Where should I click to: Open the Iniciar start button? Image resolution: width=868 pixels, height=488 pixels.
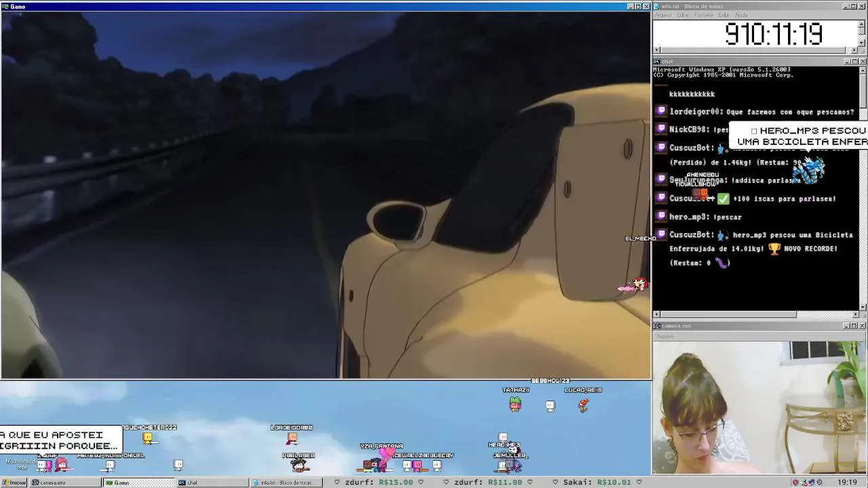tap(14, 483)
